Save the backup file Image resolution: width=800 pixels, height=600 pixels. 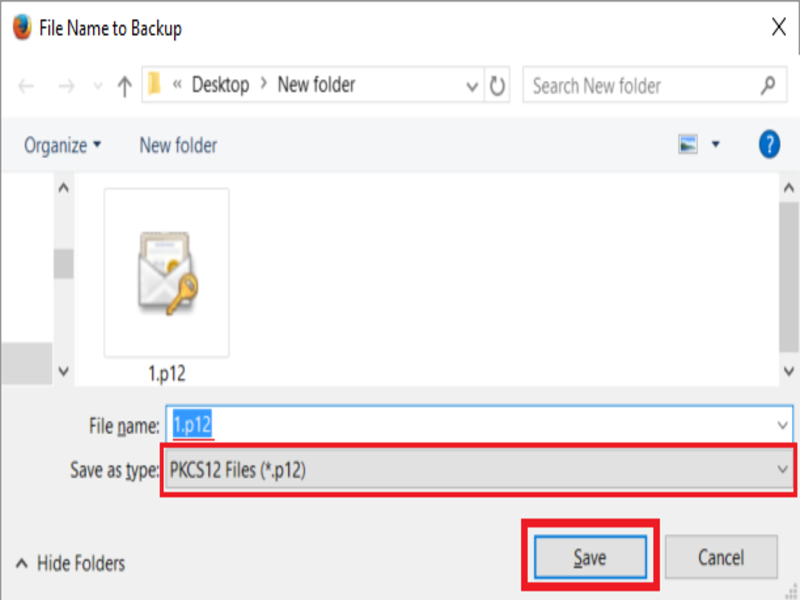click(x=590, y=557)
